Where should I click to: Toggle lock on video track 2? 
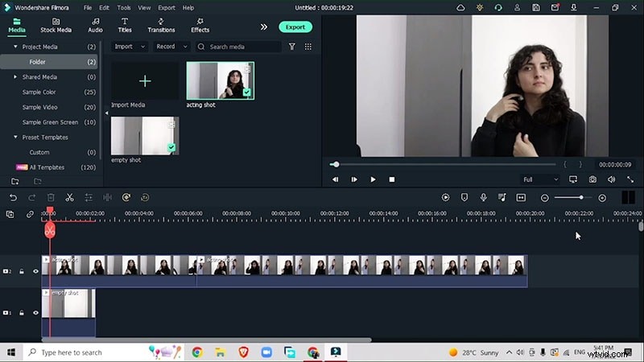click(22, 271)
